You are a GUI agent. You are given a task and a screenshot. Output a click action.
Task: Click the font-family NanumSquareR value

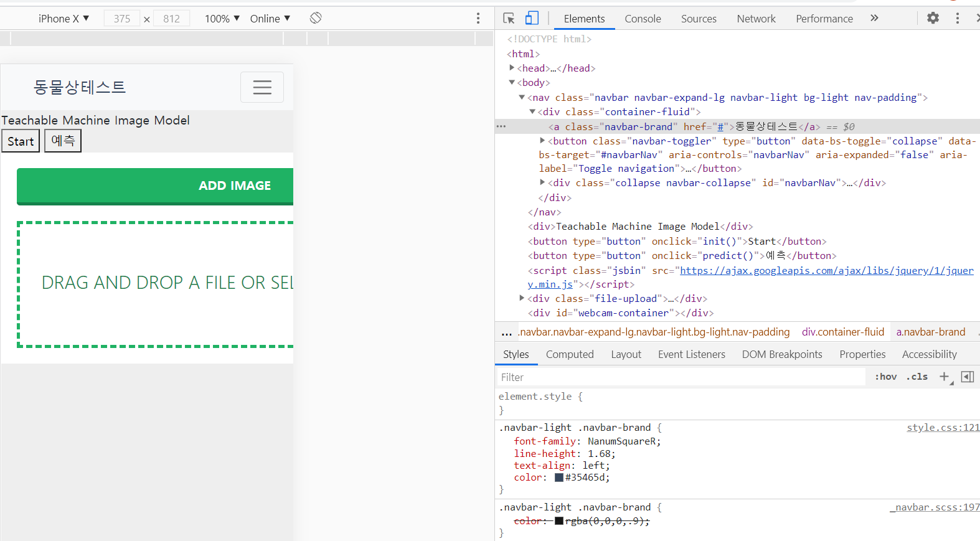tap(621, 441)
